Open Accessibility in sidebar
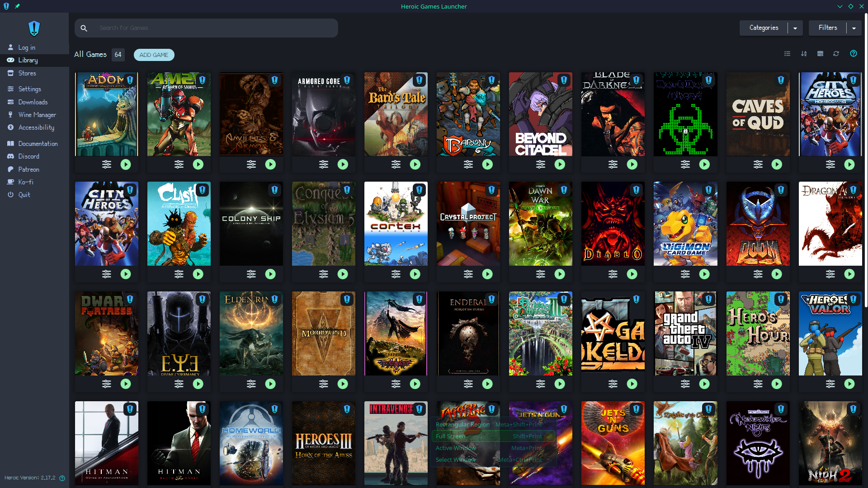This screenshot has width=868, height=488. (34, 127)
